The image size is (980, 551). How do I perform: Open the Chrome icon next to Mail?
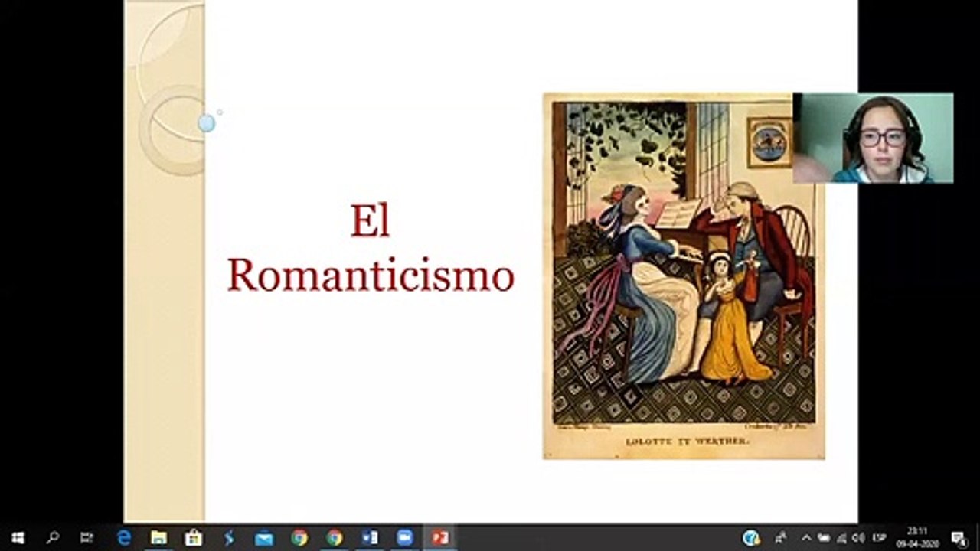[299, 538]
